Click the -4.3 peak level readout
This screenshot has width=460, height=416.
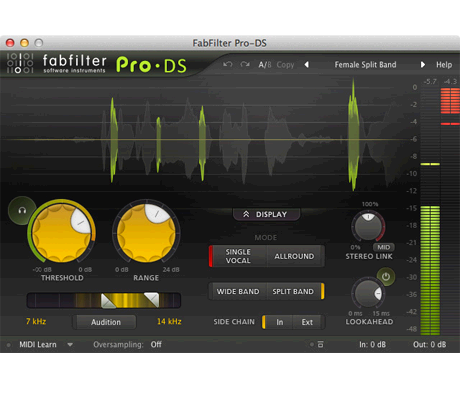click(x=450, y=81)
